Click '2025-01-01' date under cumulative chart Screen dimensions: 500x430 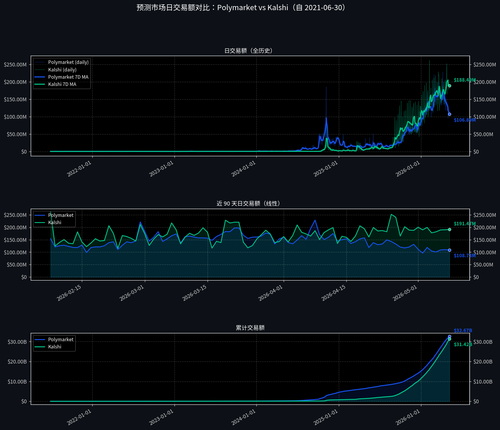pyautogui.click(x=326, y=417)
